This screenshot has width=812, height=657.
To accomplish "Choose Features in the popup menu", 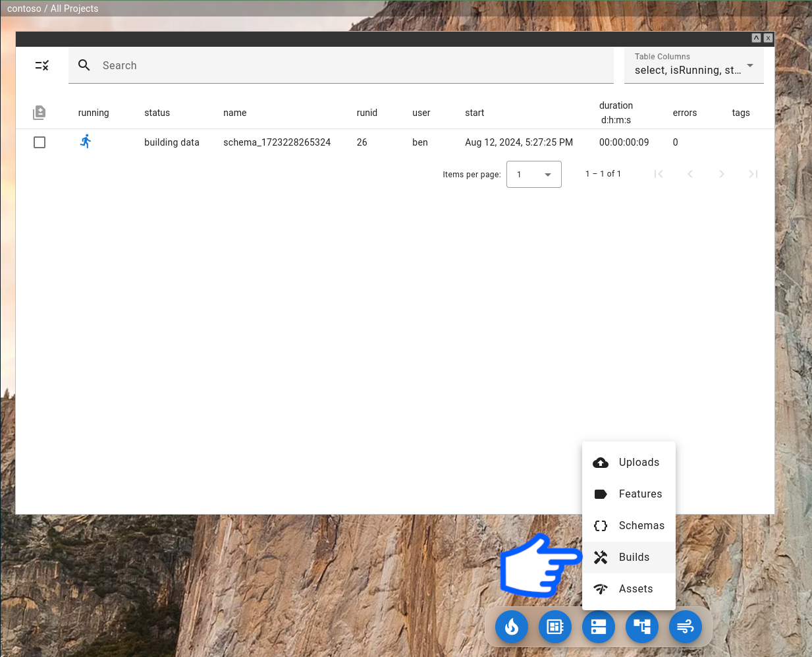I will 629,494.
